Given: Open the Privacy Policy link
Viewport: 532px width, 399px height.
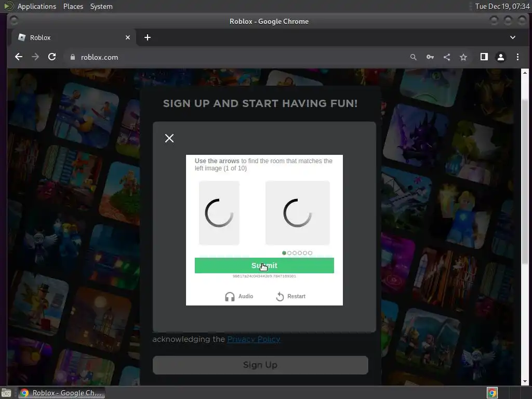Looking at the screenshot, I should pyautogui.click(x=254, y=339).
